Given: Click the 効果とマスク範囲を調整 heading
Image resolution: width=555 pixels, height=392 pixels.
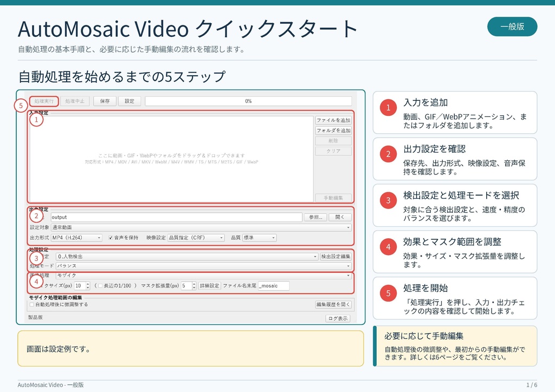Looking at the screenshot, I should (452, 242).
